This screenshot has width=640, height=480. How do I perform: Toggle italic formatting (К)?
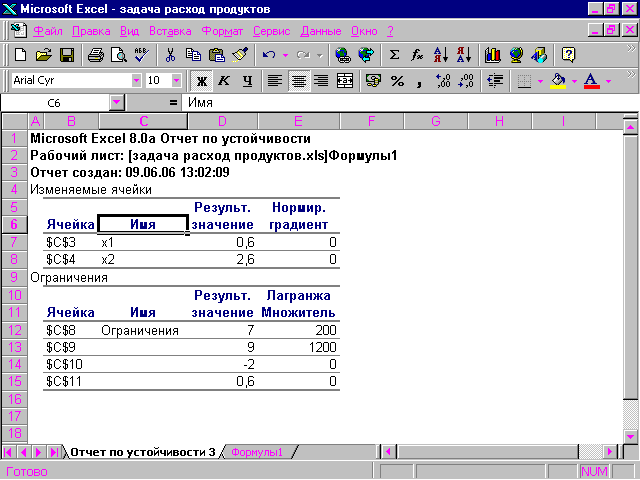click(x=223, y=80)
